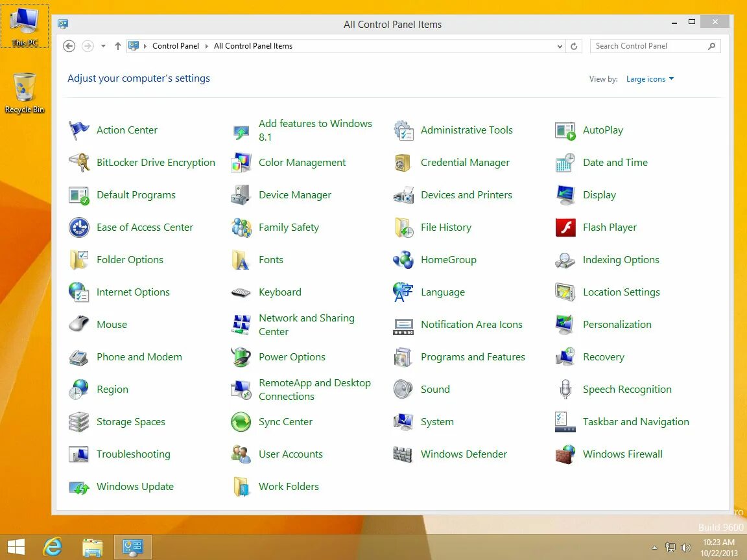Open the Windows Start button
The width and height of the screenshot is (747, 560).
[16, 547]
